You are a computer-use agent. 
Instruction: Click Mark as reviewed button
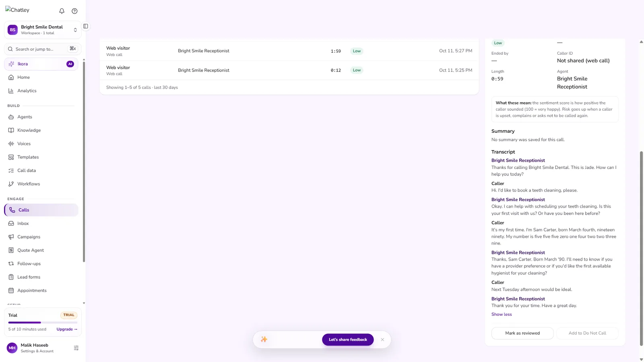coord(522,333)
